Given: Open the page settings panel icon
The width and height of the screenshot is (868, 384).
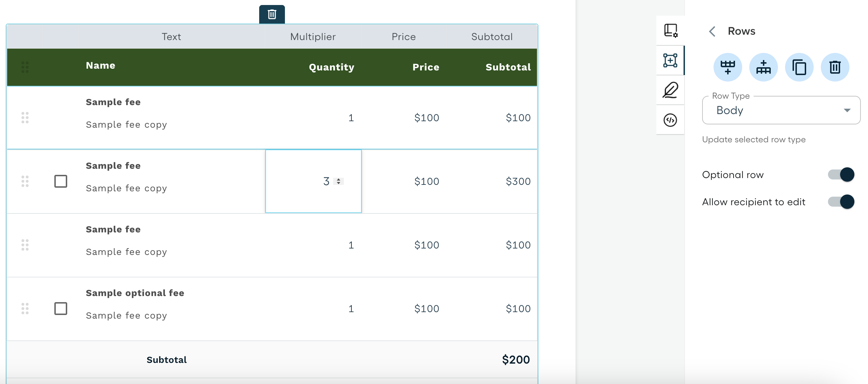Looking at the screenshot, I should coord(671,30).
